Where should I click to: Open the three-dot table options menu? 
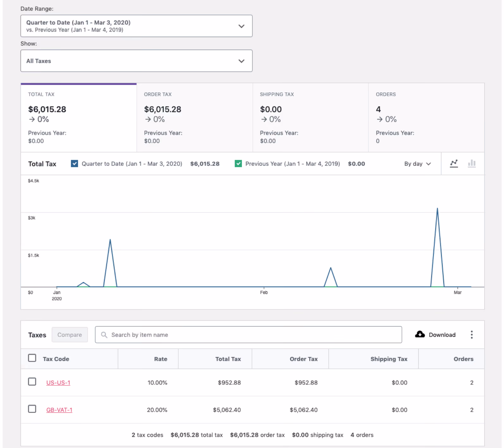tap(471, 335)
